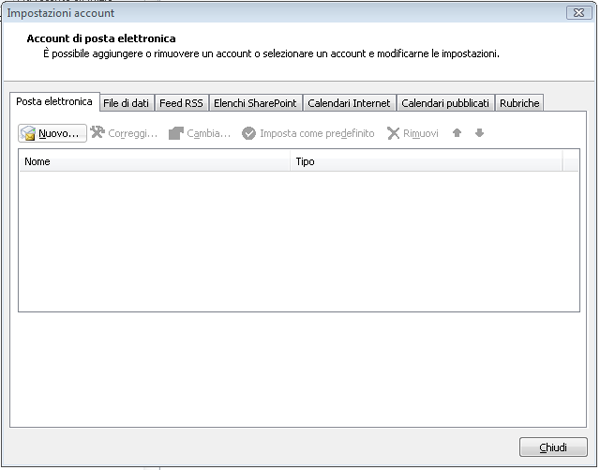
Task: Move account up with the up arrow
Action: pos(457,133)
